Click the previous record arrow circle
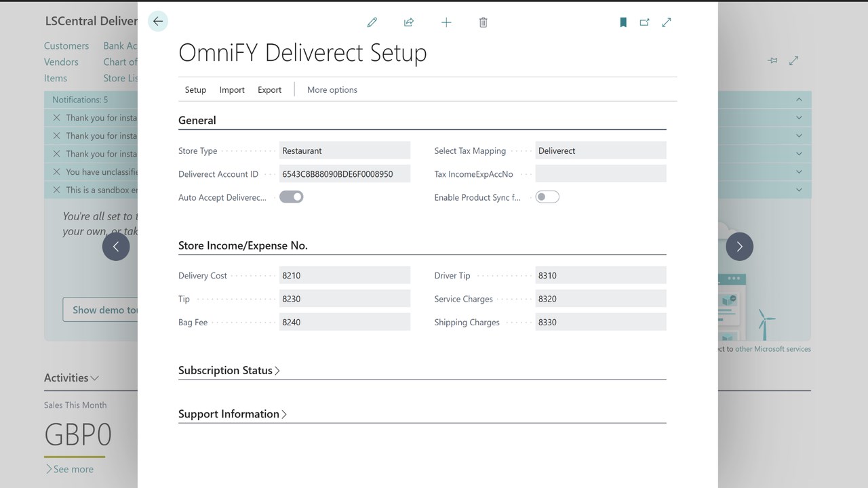This screenshot has width=868, height=488. pyautogui.click(x=116, y=247)
